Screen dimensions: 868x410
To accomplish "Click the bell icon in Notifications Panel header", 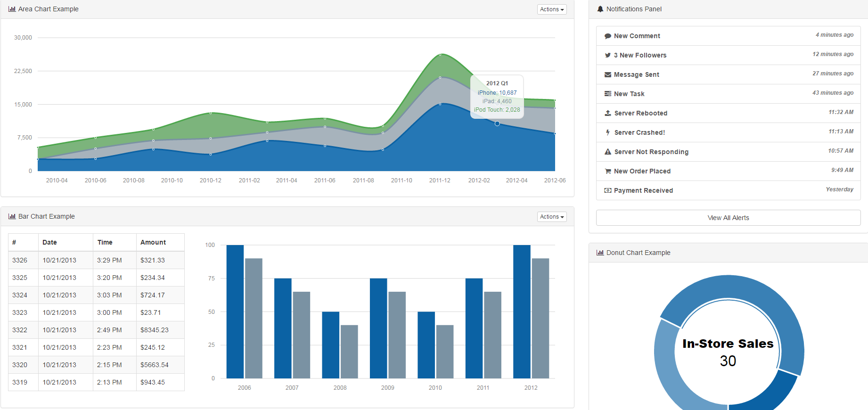I will 600,9.
